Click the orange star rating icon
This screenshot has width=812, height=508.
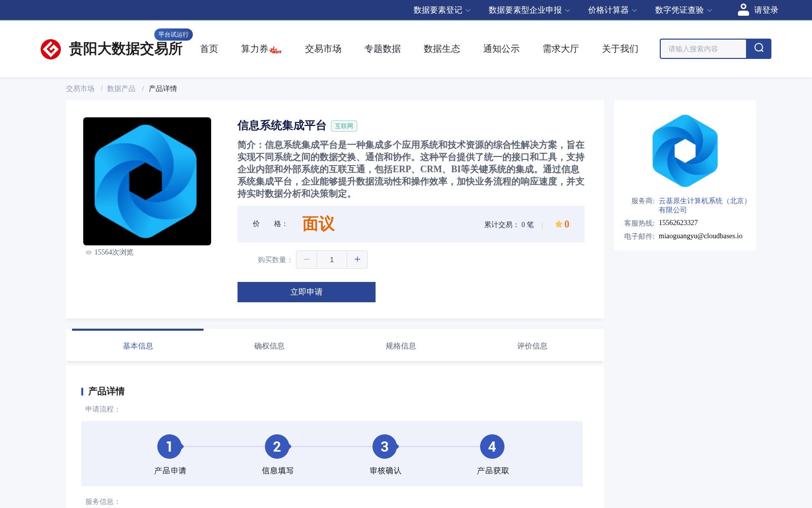[558, 224]
